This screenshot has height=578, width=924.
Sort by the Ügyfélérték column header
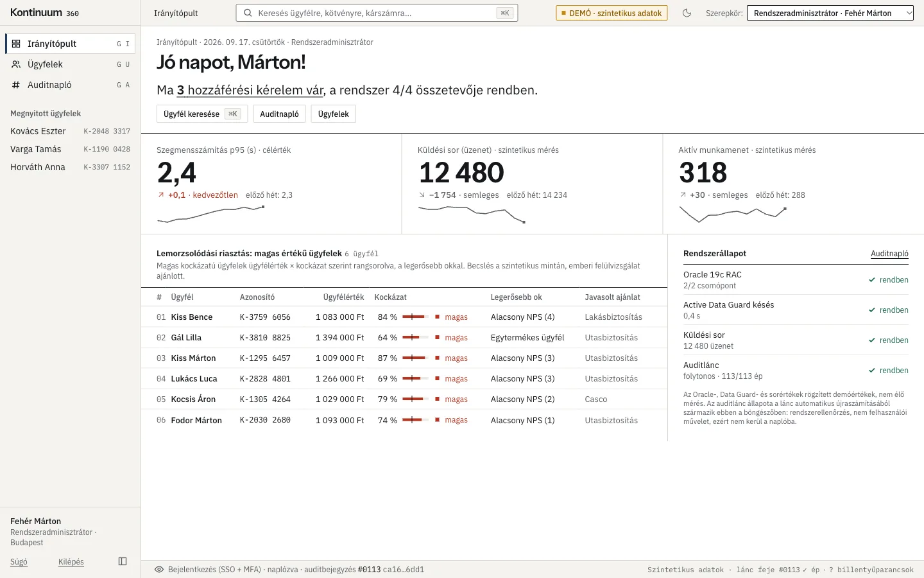[x=343, y=297]
